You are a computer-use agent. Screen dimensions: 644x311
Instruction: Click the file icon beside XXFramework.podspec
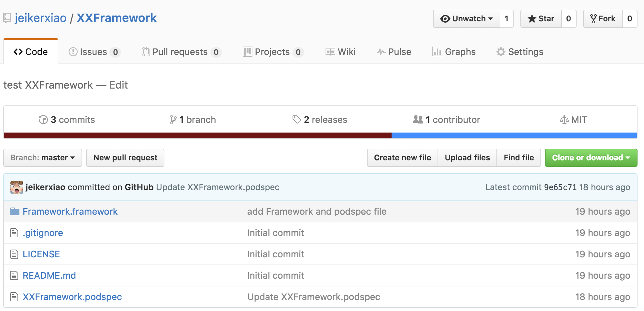click(x=14, y=297)
